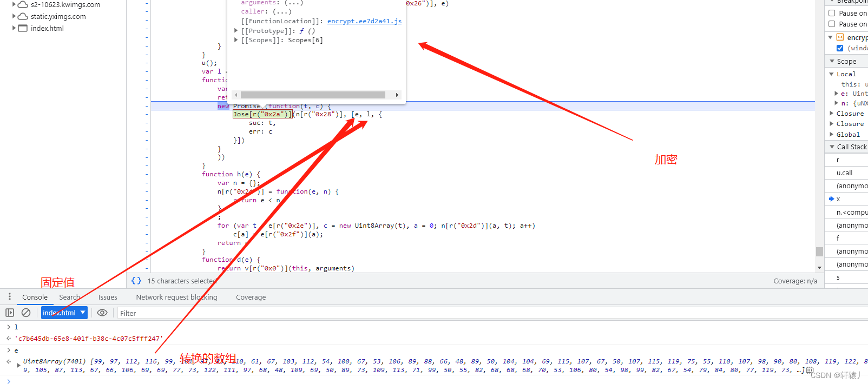Expand [[Prototype]] in the popup
The height and width of the screenshot is (384, 868).
(236, 31)
